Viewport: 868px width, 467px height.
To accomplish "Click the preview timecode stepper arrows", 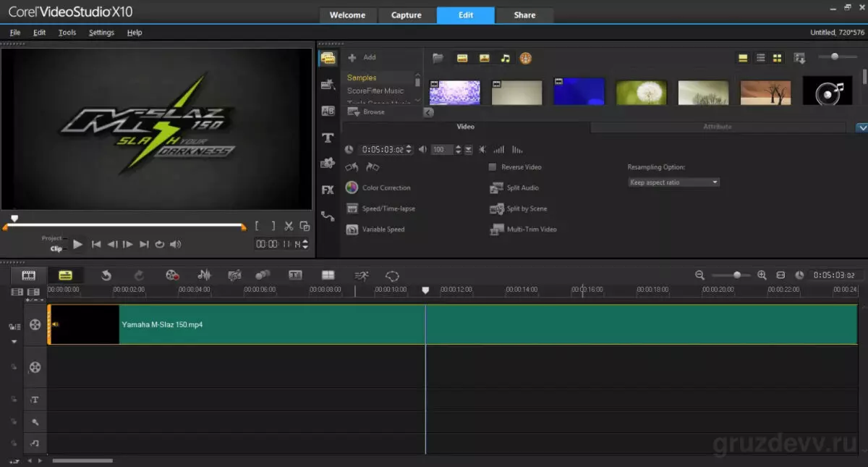I will pos(305,245).
